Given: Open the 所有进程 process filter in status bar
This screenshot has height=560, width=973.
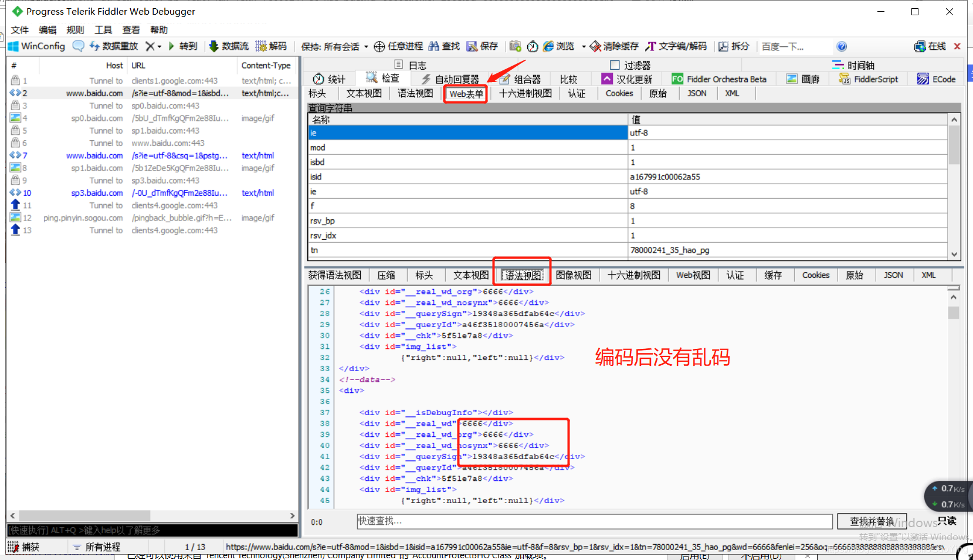Looking at the screenshot, I should pos(97,547).
